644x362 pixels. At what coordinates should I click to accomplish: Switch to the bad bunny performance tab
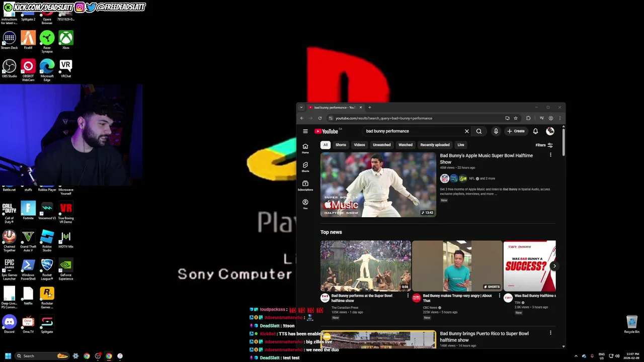pyautogui.click(x=334, y=107)
